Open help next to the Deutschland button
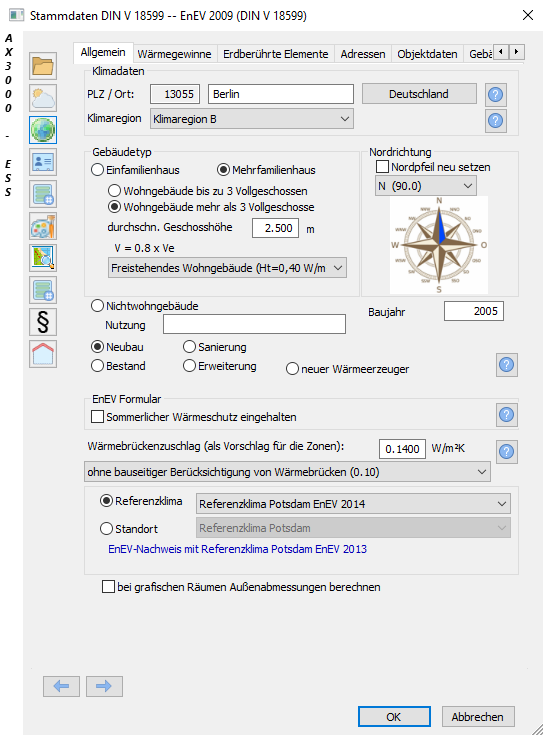Image resolution: width=544 pixels, height=736 pixels. coord(496,94)
